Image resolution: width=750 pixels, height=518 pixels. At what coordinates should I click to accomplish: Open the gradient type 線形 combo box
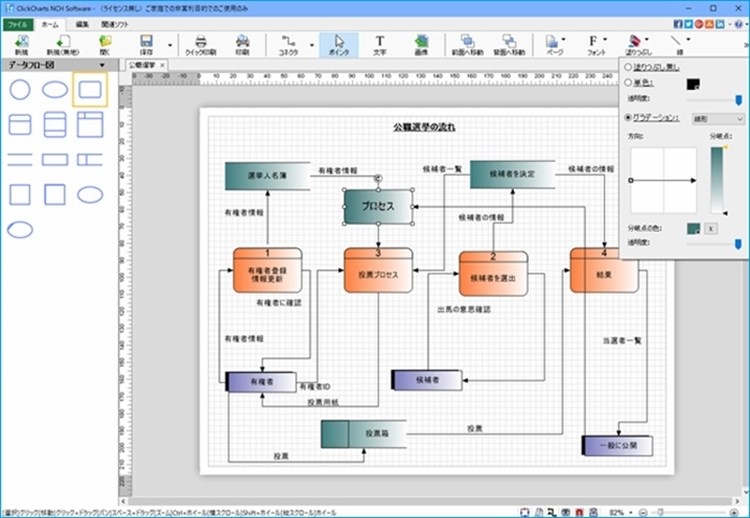point(718,119)
